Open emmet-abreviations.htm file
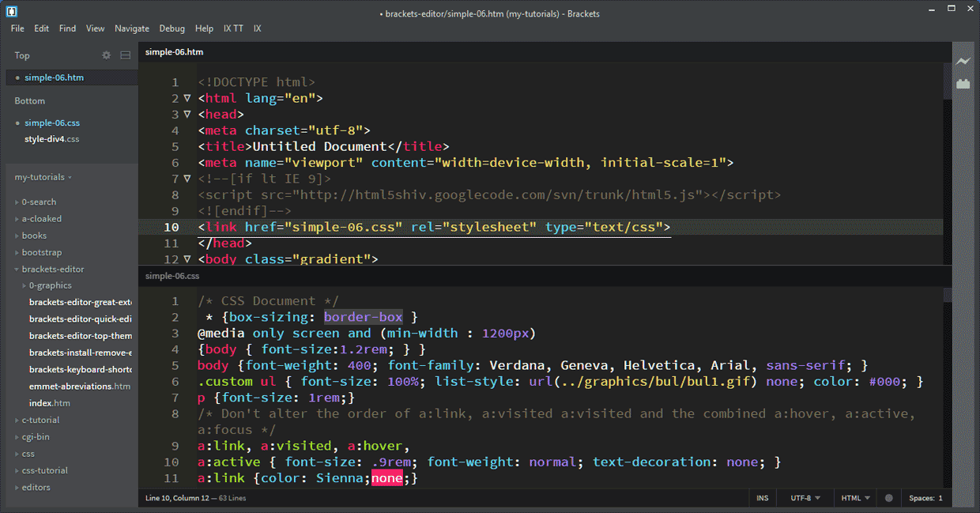 pyautogui.click(x=80, y=387)
